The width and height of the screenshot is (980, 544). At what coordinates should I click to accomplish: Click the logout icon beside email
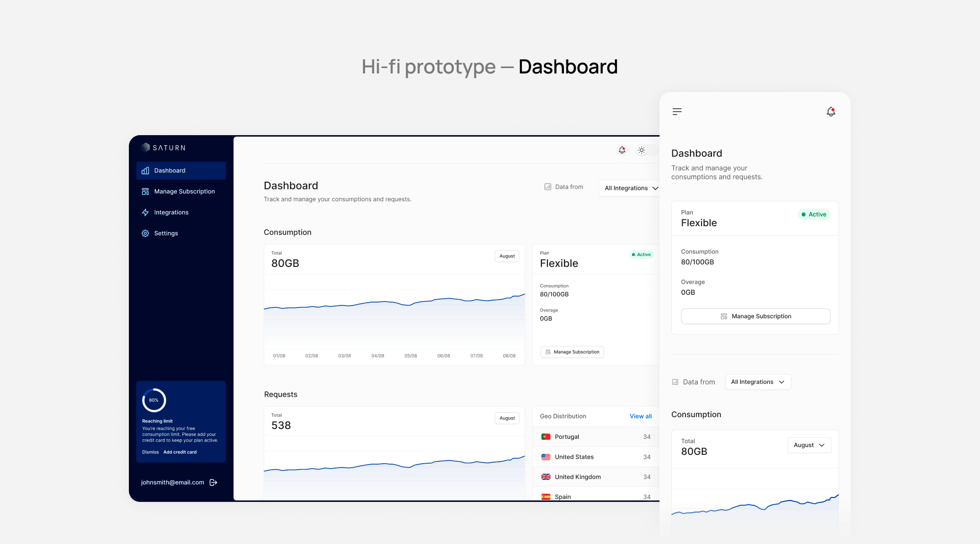coord(213,482)
